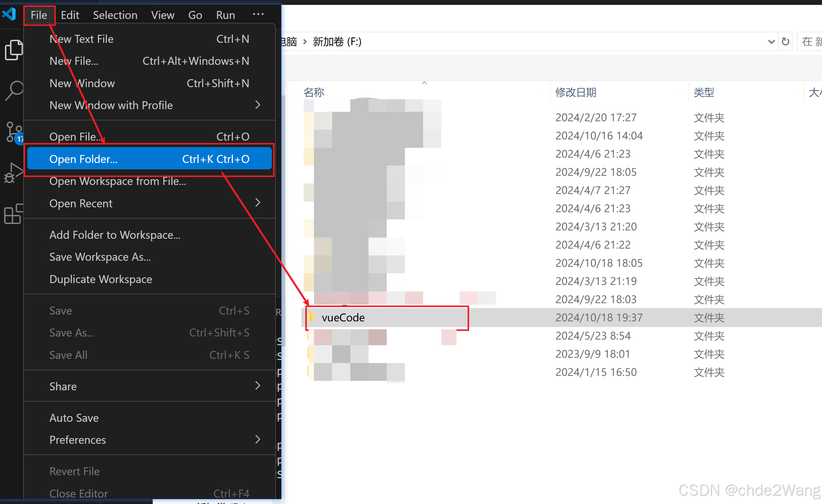Image resolution: width=822 pixels, height=504 pixels.
Task: Open the Go menu
Action: tap(195, 15)
